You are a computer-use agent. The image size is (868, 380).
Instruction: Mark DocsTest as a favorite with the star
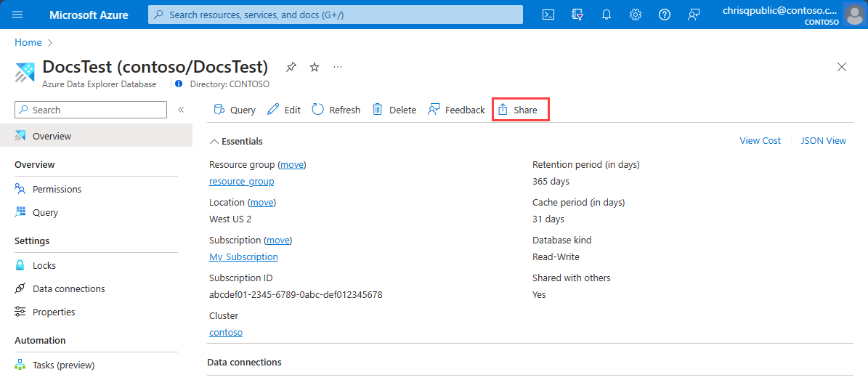point(315,68)
